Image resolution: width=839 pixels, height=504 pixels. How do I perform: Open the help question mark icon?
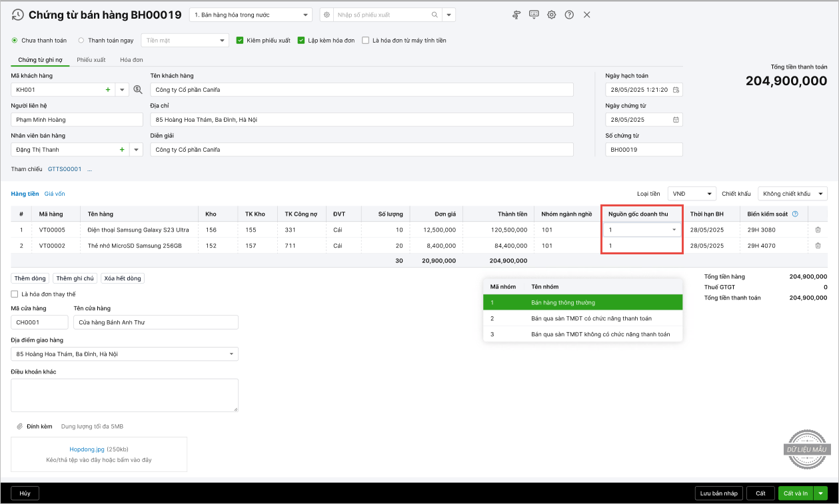pos(569,15)
